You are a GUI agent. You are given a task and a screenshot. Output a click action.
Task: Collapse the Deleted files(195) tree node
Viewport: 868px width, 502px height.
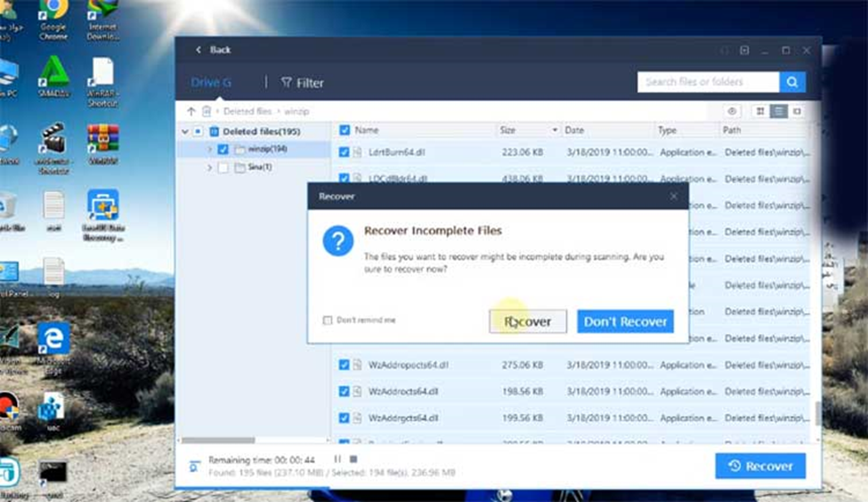[x=185, y=132]
